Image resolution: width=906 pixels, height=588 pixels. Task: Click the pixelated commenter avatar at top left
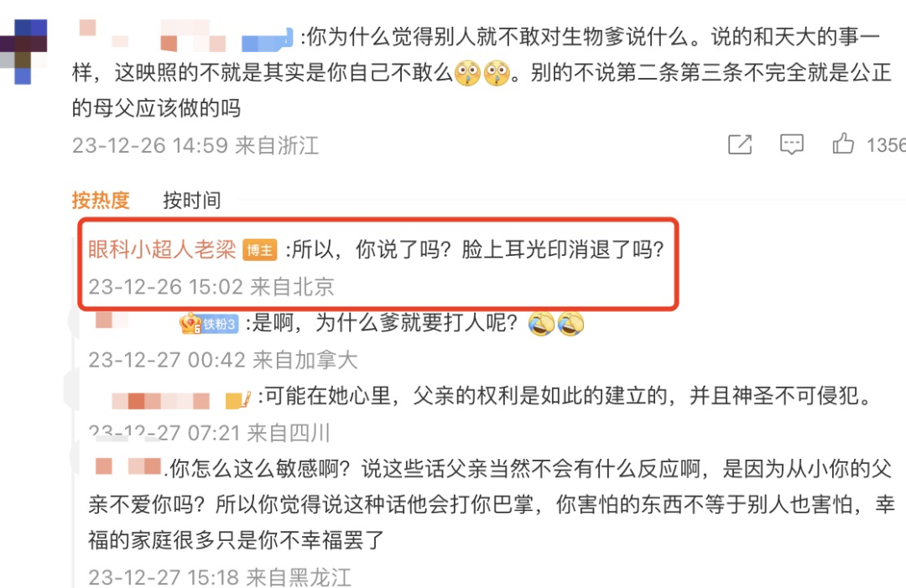(23, 51)
